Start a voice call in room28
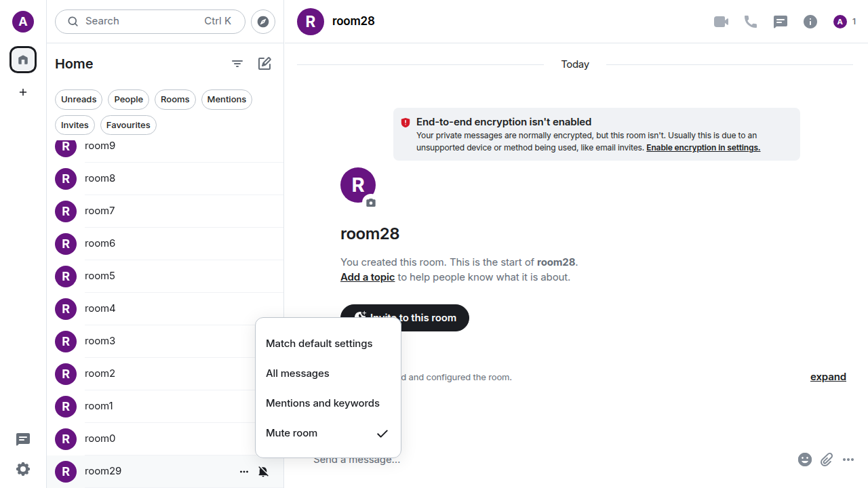868x488 pixels. pos(751,22)
